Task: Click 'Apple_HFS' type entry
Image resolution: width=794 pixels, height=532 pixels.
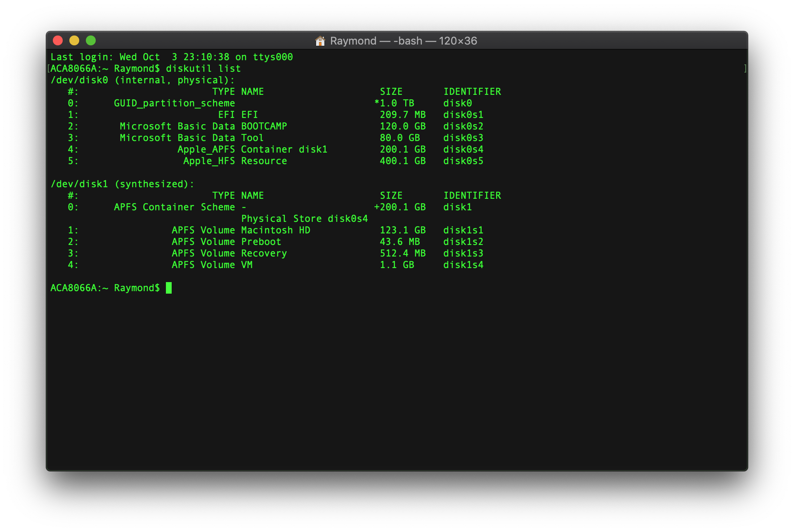Action: coord(209,161)
